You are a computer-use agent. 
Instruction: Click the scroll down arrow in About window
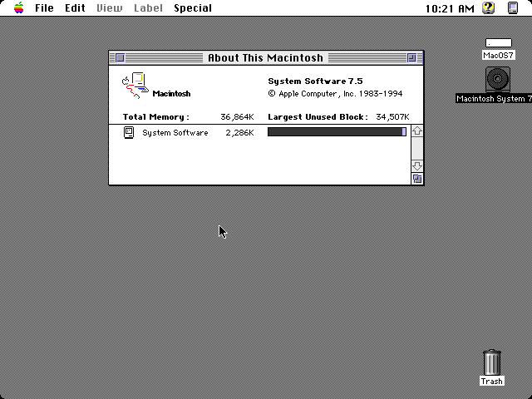(417, 166)
